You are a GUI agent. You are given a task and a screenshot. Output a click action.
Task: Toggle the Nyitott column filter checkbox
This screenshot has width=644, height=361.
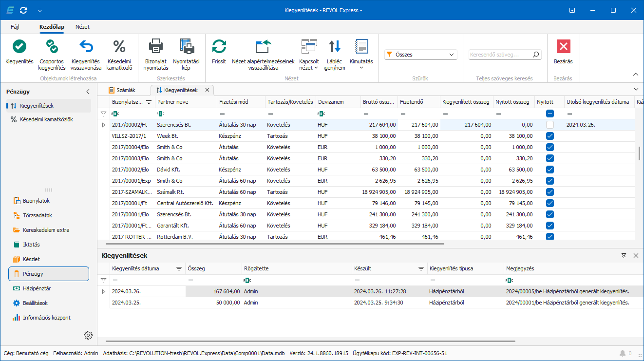[550, 114]
